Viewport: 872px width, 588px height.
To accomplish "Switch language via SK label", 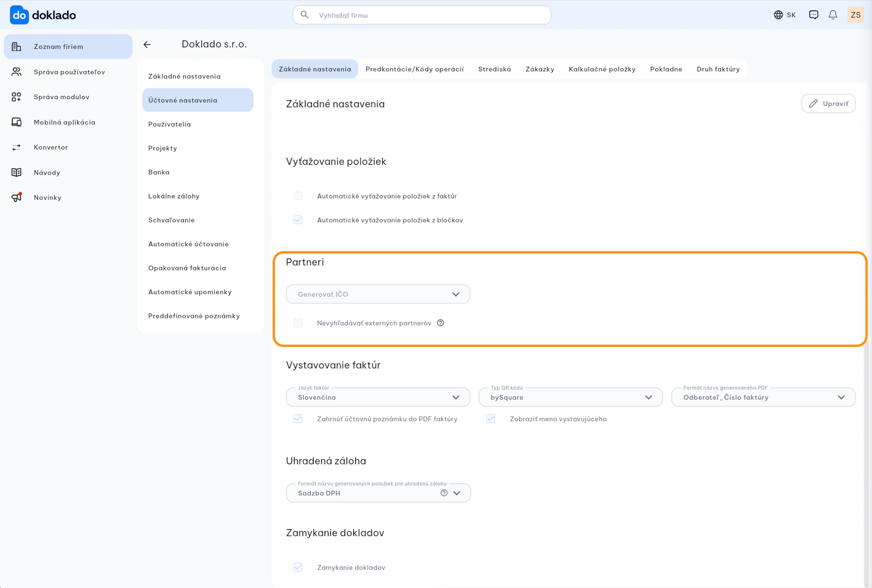I will click(791, 15).
